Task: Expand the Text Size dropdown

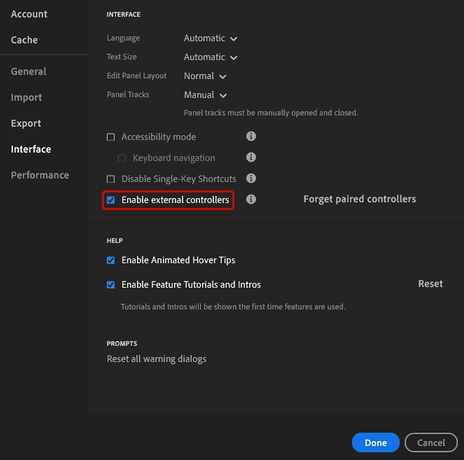Action: click(211, 57)
